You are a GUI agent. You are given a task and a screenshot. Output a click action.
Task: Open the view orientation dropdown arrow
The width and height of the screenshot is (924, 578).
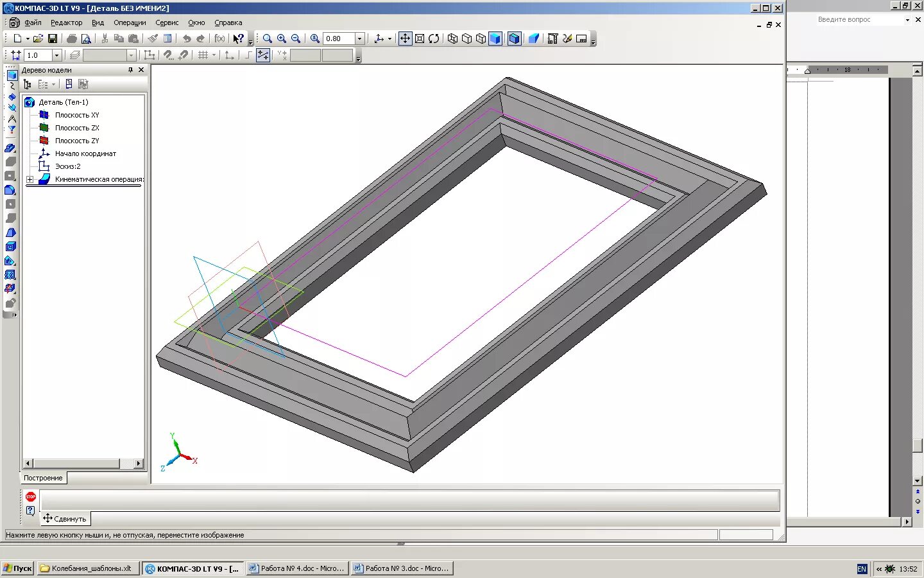pos(389,39)
